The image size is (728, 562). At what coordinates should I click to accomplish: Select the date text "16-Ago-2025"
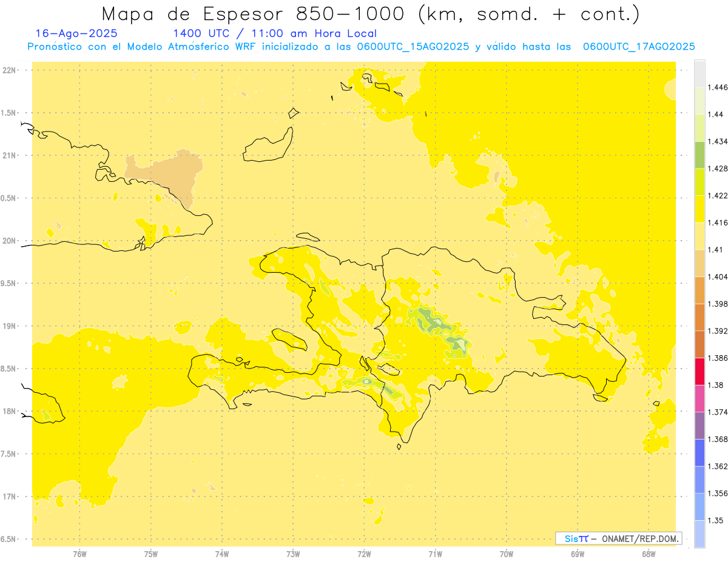pos(76,33)
